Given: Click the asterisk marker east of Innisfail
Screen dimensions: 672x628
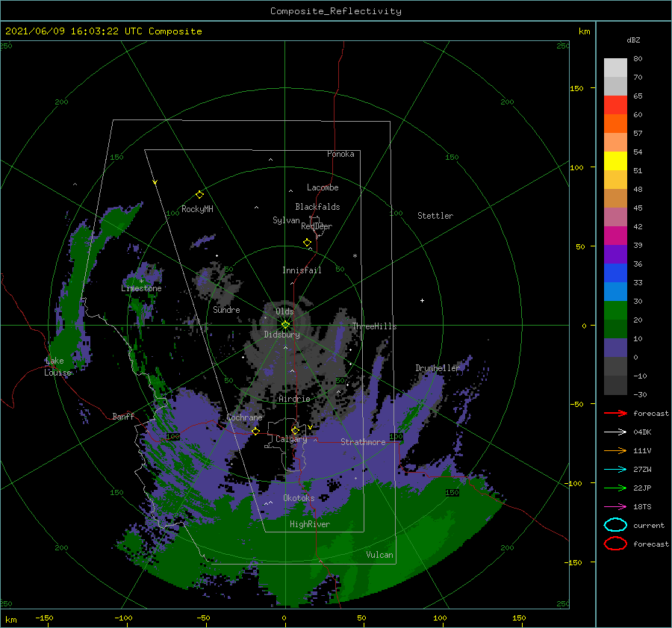Looking at the screenshot, I should pos(355,256).
